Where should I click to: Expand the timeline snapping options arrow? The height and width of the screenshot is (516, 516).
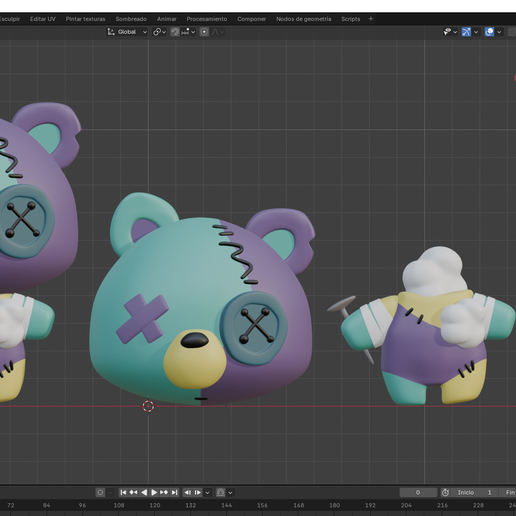(230, 492)
